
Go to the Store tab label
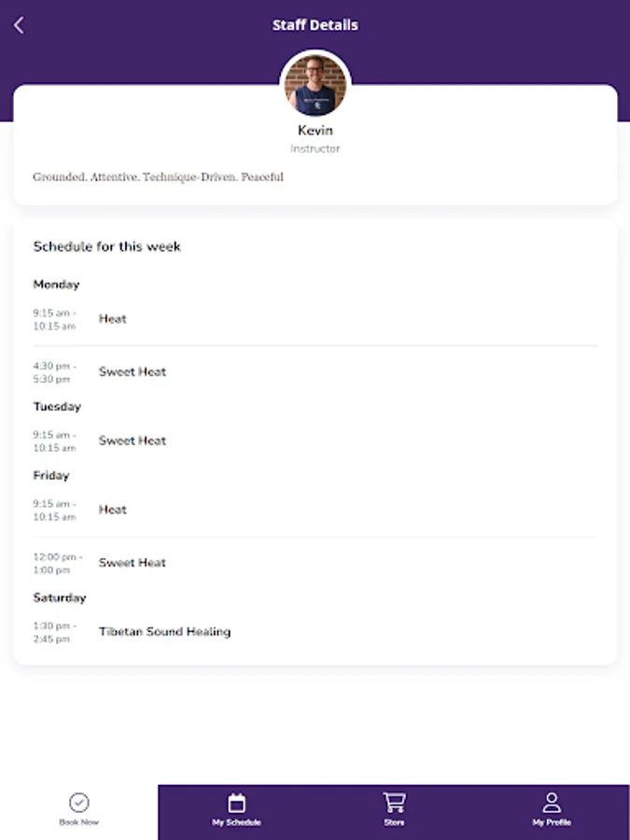pos(394,822)
